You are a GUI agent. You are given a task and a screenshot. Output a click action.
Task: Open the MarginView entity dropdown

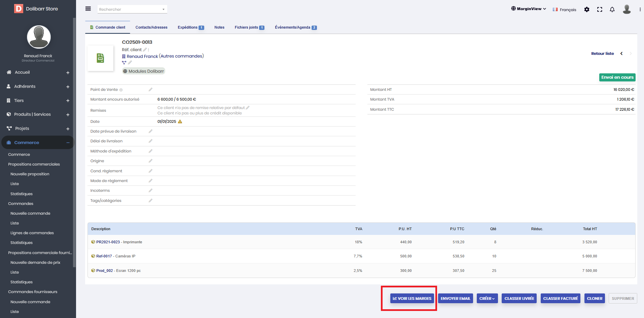tap(528, 9)
